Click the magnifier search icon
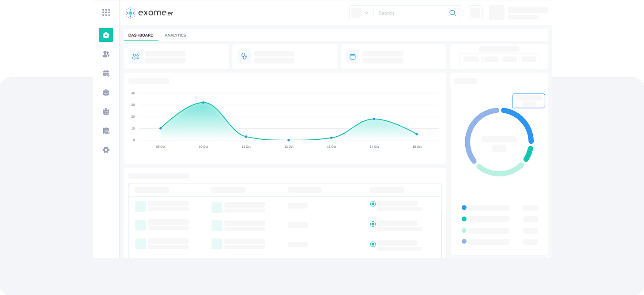This screenshot has height=295, width=644. click(x=452, y=13)
